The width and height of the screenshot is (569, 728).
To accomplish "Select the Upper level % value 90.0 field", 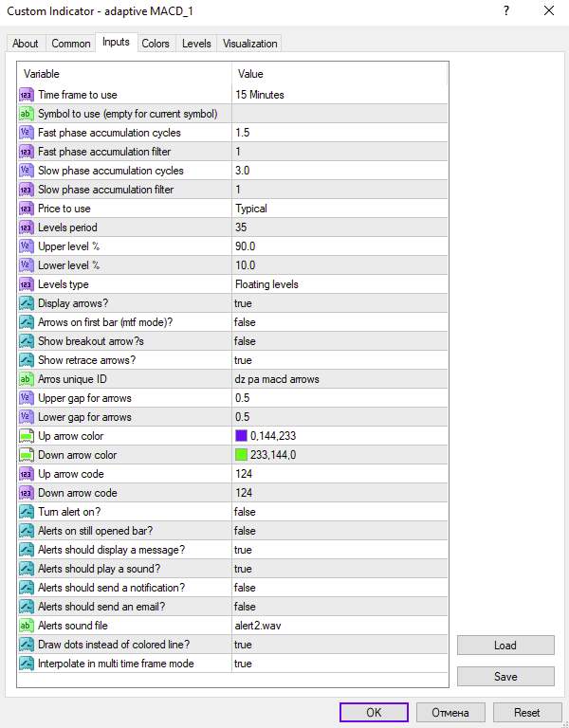I will pyautogui.click(x=340, y=246).
